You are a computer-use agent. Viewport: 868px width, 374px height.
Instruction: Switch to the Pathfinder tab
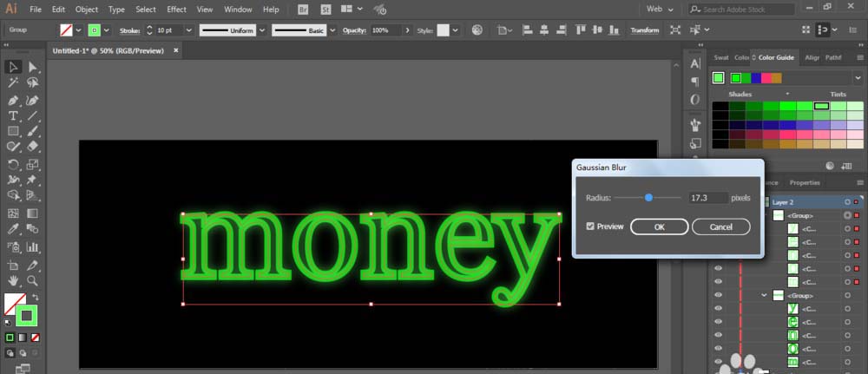click(833, 57)
